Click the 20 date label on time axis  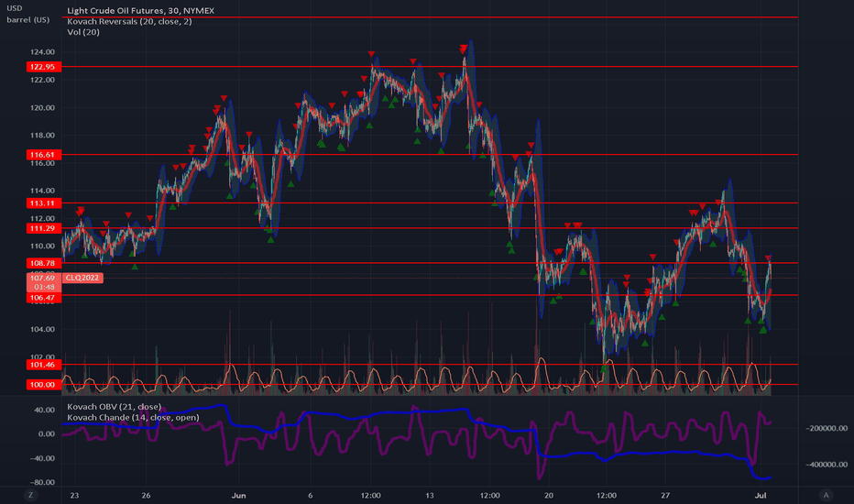pyautogui.click(x=549, y=495)
